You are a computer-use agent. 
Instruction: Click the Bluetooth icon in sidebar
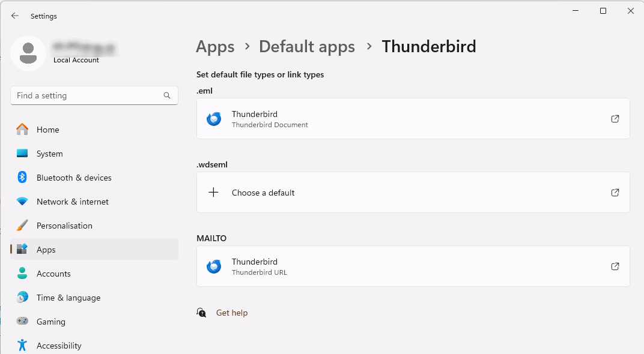(22, 177)
